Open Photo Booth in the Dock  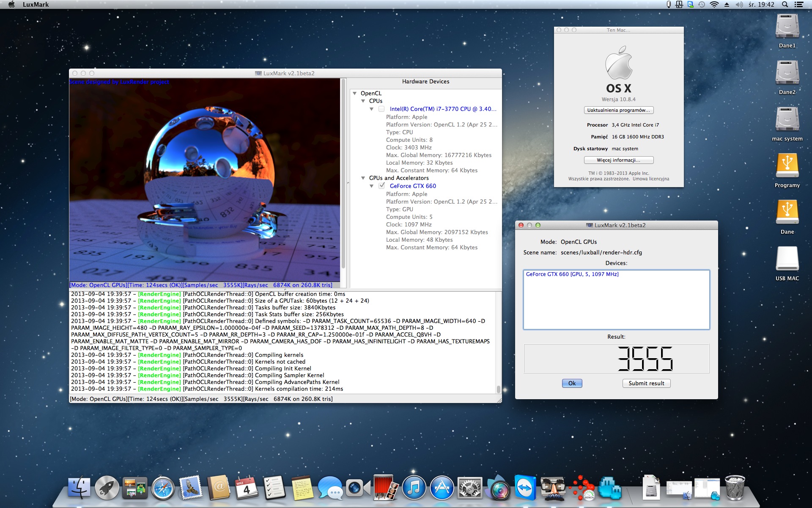pos(386,488)
